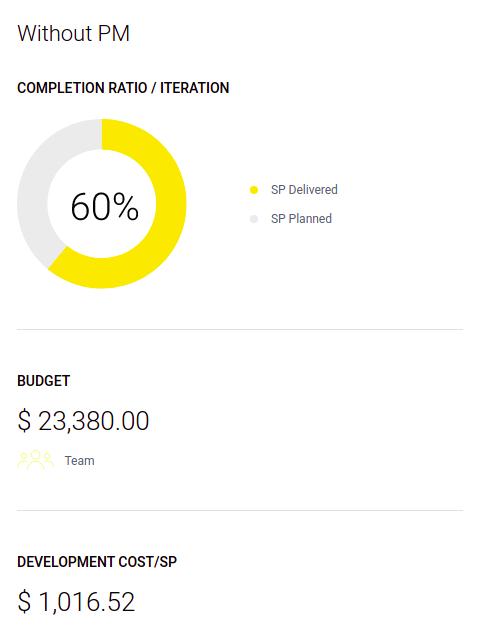Screen dimensions: 482x638
Task: Click the Completion Ratio / Iteration heading
Action: [123, 88]
